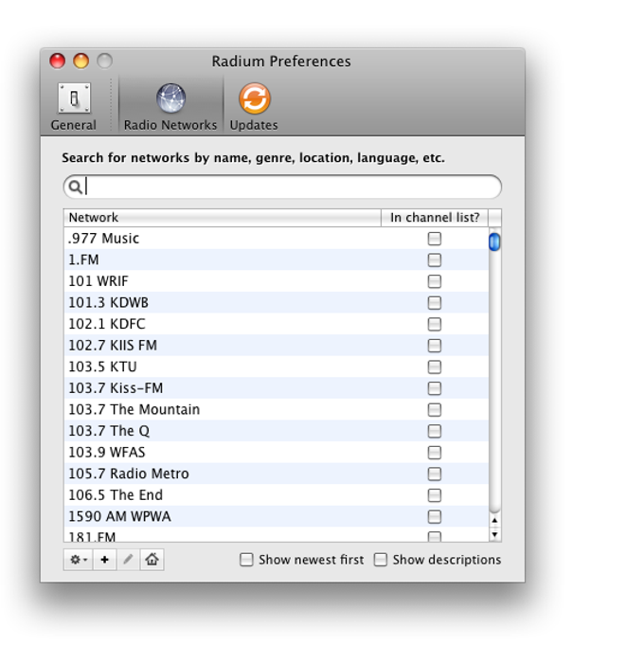
Task: Select the 1590 AM WPWA row
Action: pyautogui.click(x=277, y=517)
